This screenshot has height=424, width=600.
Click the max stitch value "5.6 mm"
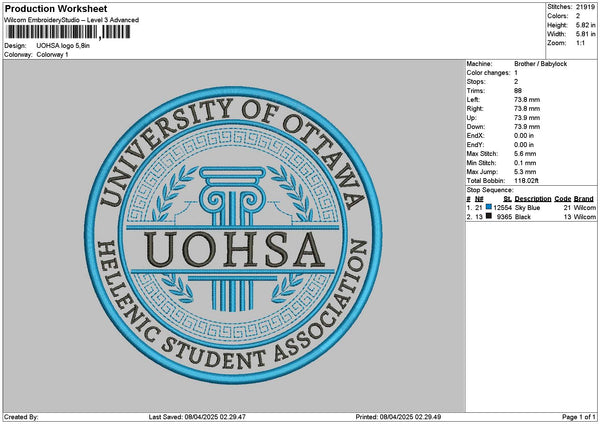tap(525, 153)
